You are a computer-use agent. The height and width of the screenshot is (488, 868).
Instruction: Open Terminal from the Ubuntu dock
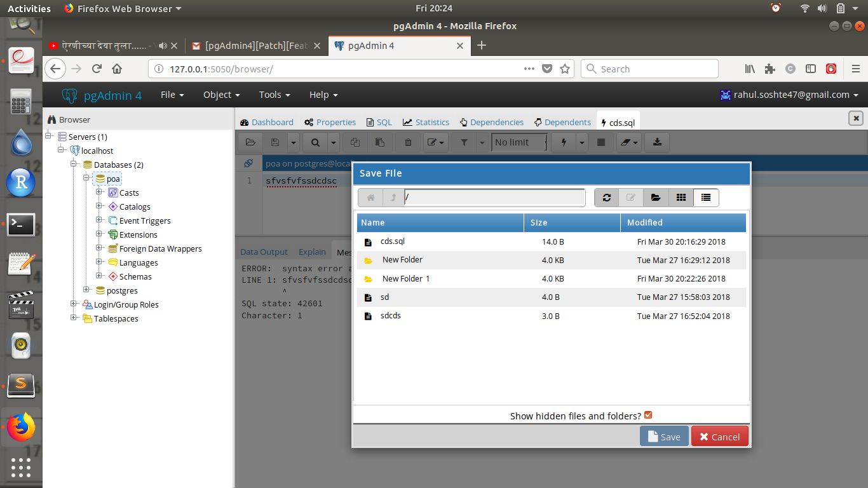point(21,224)
